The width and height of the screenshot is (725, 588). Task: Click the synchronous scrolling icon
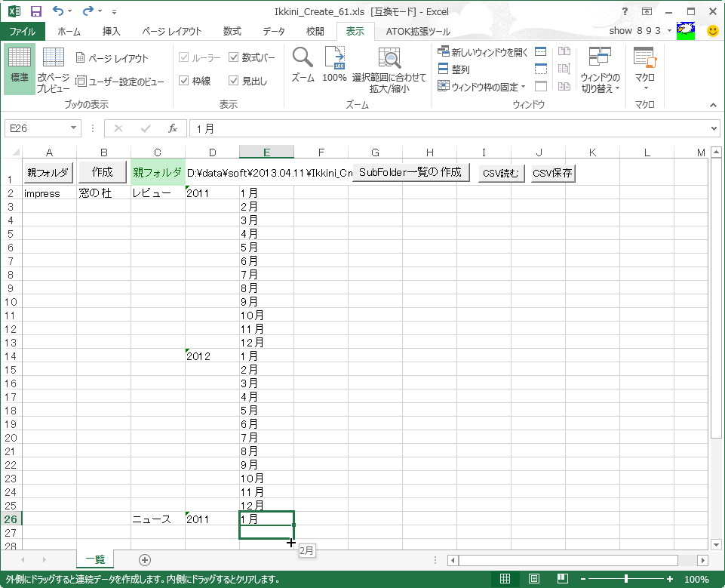564,69
